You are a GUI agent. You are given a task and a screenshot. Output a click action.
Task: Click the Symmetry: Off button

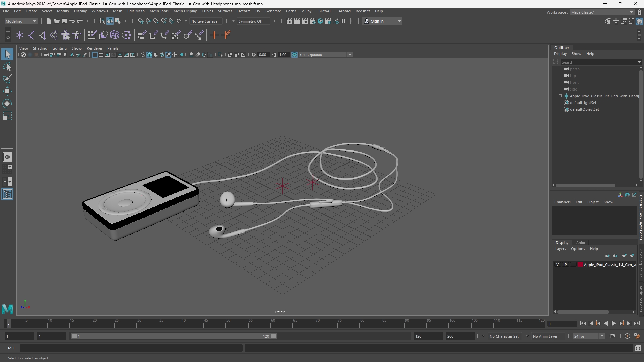coord(253,21)
